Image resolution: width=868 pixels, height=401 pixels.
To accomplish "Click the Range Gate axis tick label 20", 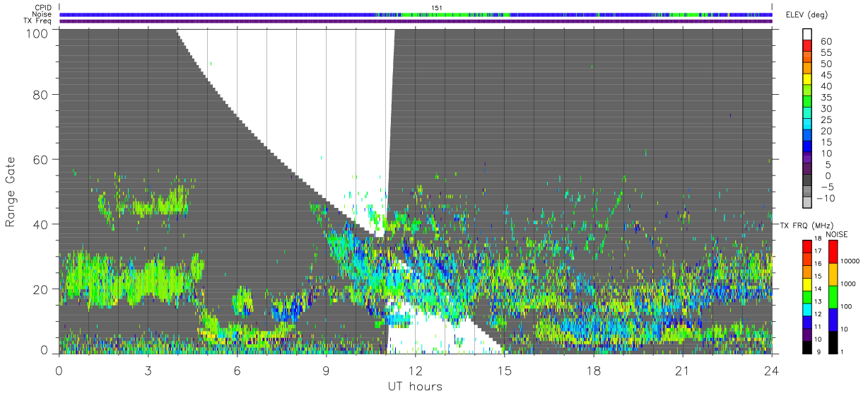I will pos(42,289).
